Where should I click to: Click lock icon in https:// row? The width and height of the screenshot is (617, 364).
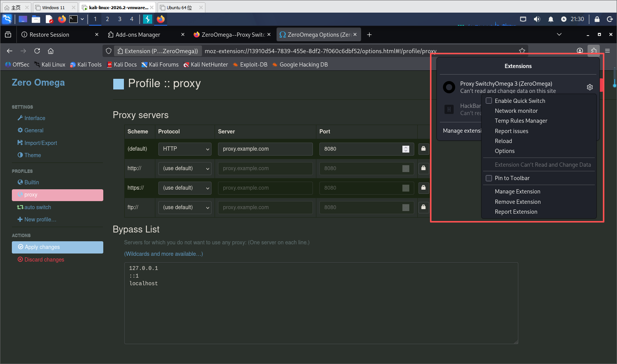423,188
